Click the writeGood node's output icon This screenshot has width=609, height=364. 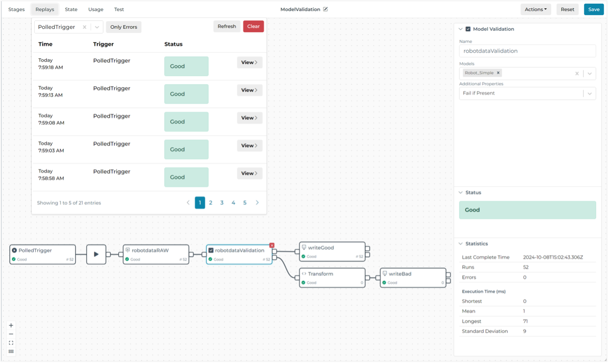[x=303, y=248]
